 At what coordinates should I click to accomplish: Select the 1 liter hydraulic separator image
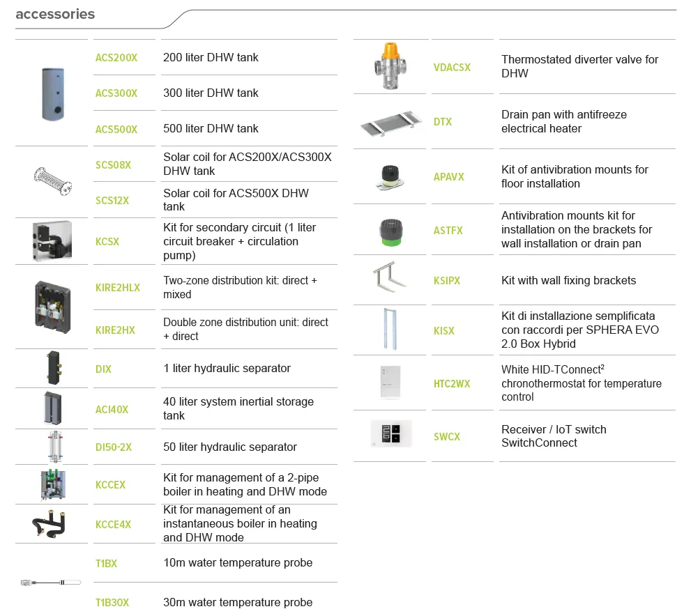coord(53,368)
